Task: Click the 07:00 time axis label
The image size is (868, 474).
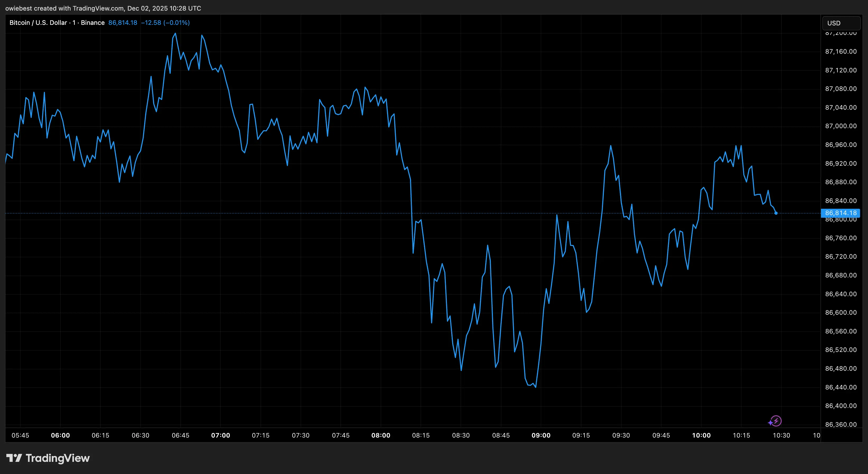Action: tap(220, 435)
